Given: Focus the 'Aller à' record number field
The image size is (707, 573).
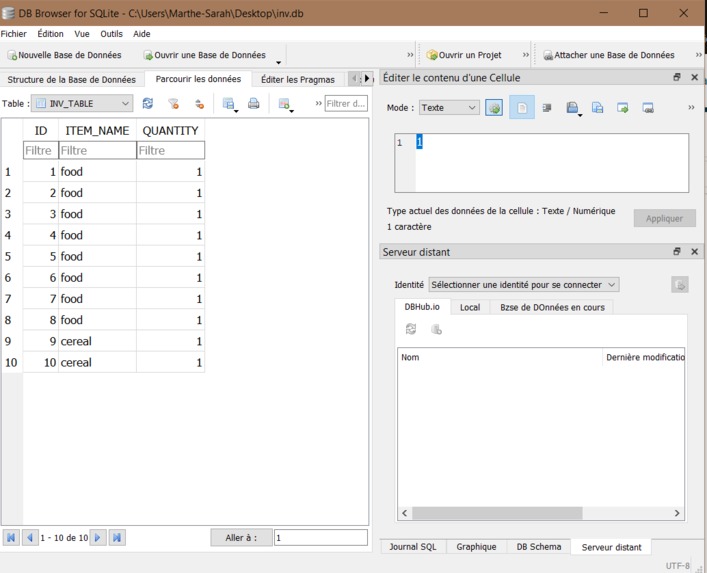Looking at the screenshot, I should (321, 537).
